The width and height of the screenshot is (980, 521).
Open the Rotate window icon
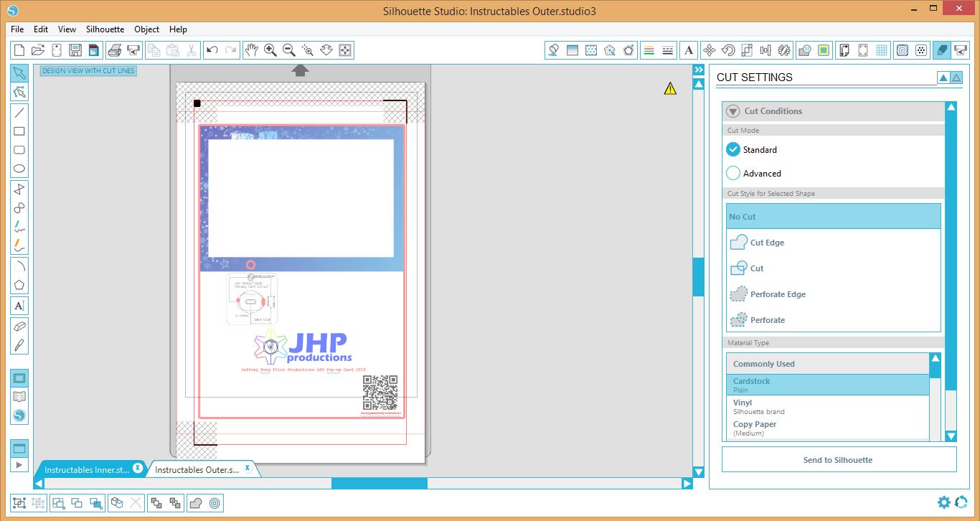[x=728, y=50]
